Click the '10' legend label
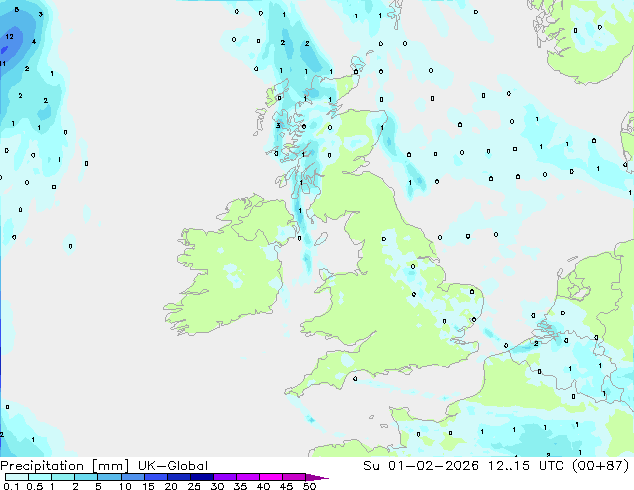The height and width of the screenshot is (490, 634). pyautogui.click(x=125, y=486)
